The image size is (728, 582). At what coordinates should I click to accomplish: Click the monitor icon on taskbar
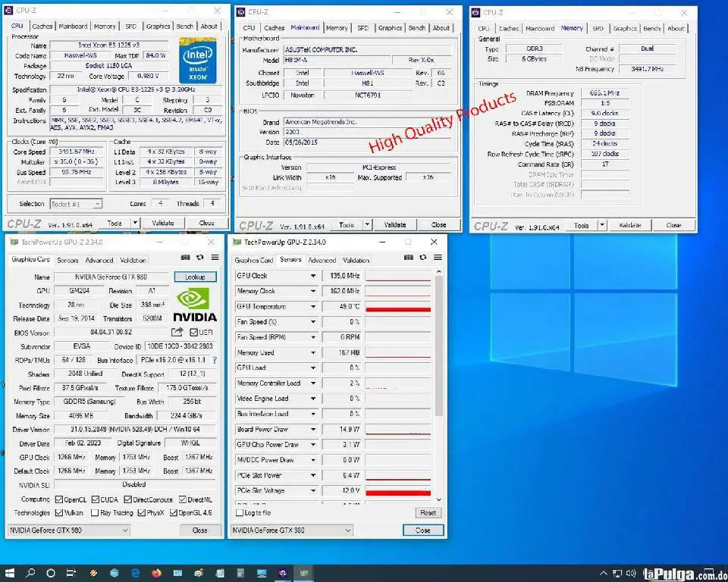pyautogui.click(x=262, y=573)
